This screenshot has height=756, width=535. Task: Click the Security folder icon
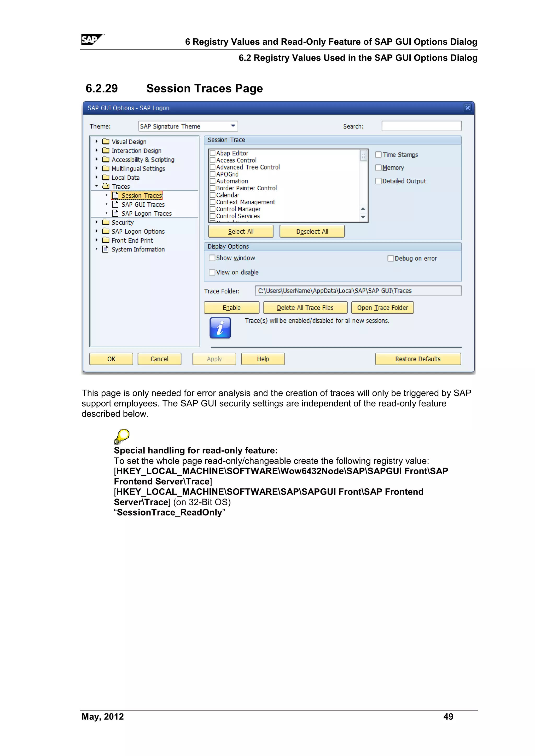(x=106, y=222)
